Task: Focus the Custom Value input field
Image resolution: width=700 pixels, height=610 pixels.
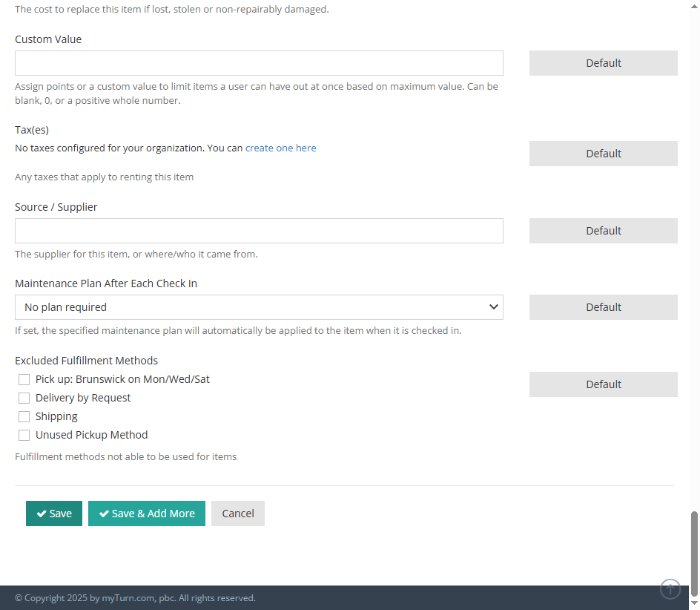Action: (259, 63)
